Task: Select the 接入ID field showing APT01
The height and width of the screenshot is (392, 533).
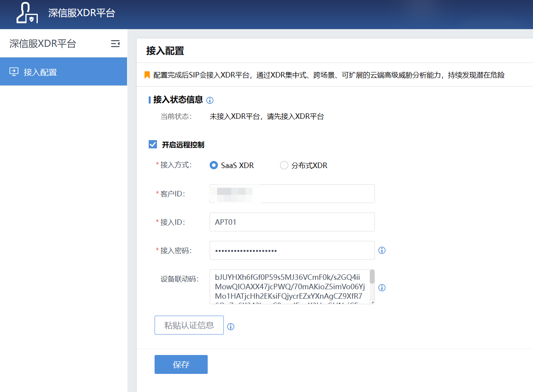Action: pyautogui.click(x=292, y=222)
